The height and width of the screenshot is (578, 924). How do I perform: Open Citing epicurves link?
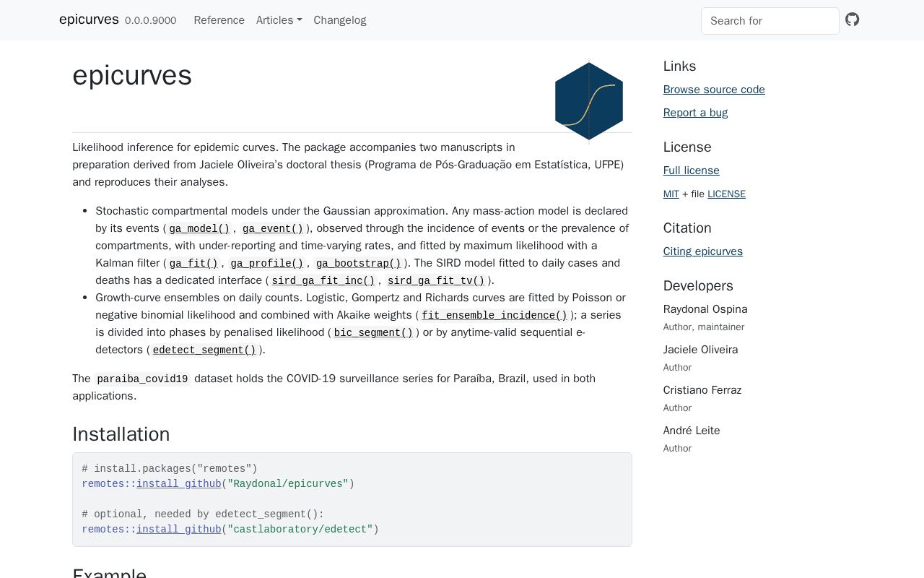point(703,251)
